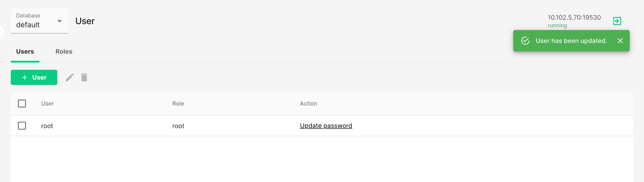Open the Update password link for root
This screenshot has width=644, height=182.
click(x=326, y=126)
